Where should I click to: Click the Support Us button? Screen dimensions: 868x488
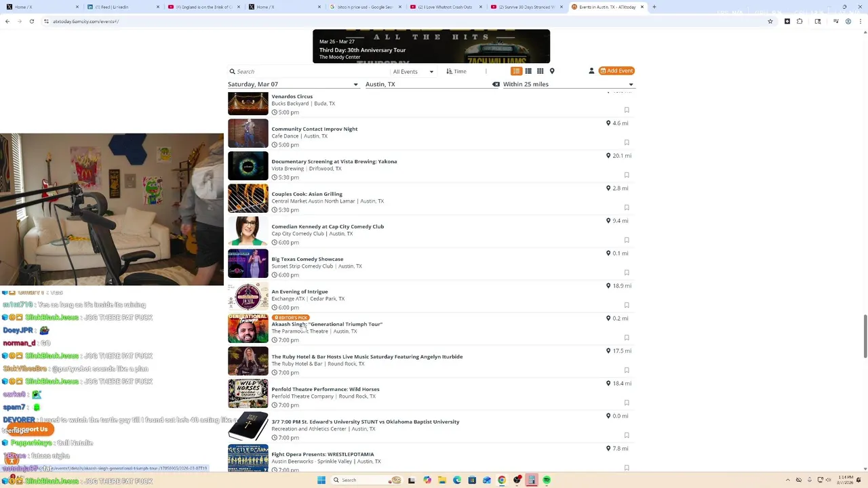coord(32,429)
